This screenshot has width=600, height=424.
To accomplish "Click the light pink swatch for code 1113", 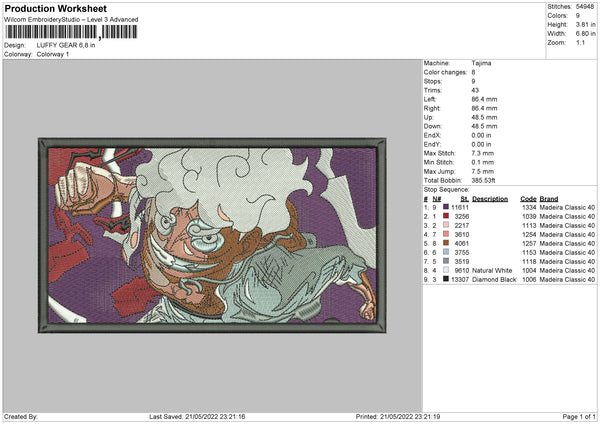I will [446, 225].
